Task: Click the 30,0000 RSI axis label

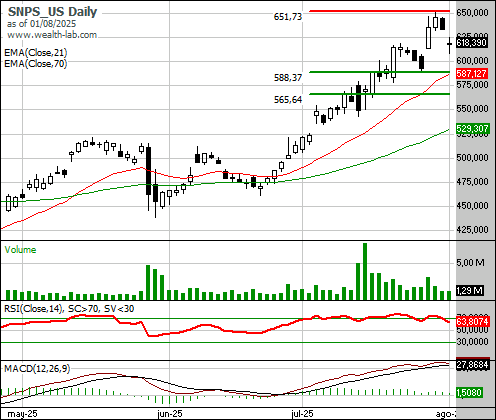Action: point(472,342)
